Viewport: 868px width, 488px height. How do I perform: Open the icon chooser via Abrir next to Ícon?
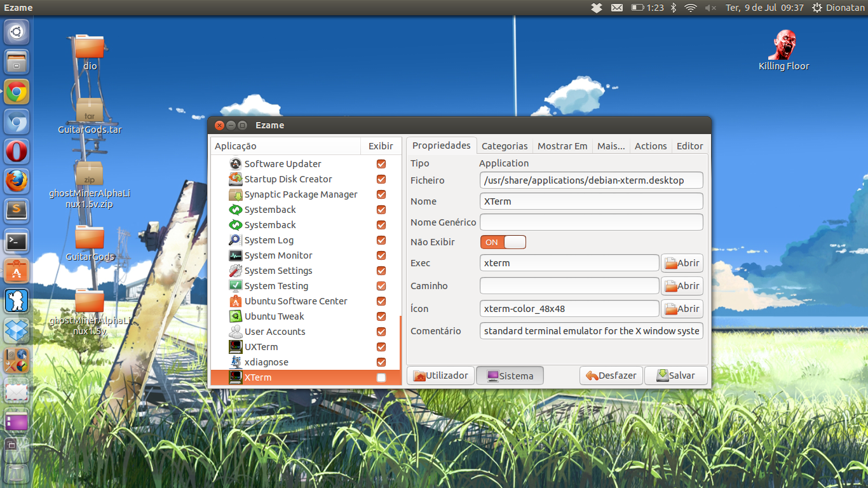(682, 308)
